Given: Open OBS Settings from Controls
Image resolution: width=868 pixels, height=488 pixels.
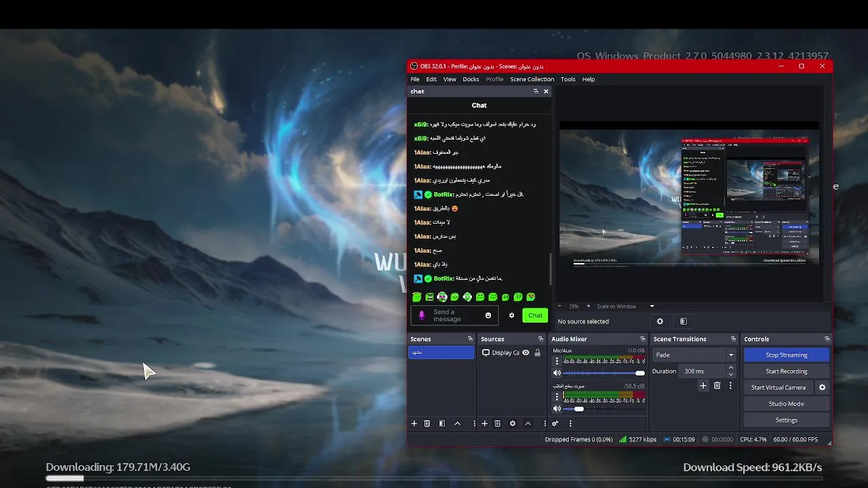Looking at the screenshot, I should pos(786,420).
